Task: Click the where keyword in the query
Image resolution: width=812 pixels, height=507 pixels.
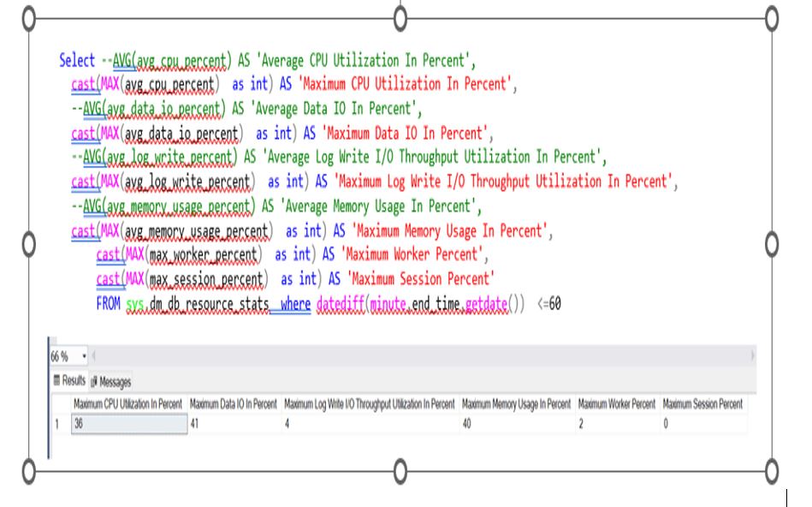Action: 296,304
